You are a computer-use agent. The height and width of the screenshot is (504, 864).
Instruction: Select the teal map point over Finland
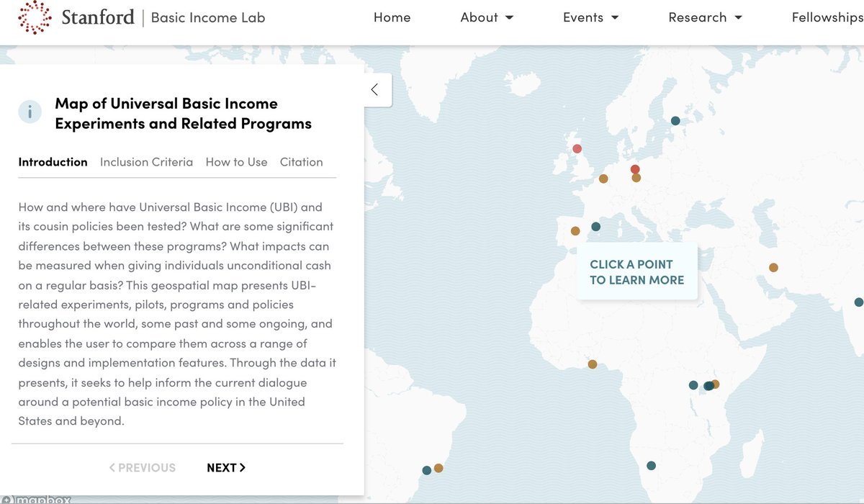click(x=675, y=120)
